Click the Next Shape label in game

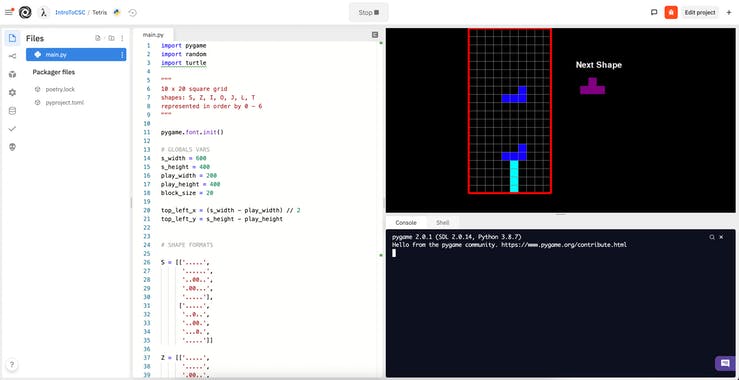point(599,65)
